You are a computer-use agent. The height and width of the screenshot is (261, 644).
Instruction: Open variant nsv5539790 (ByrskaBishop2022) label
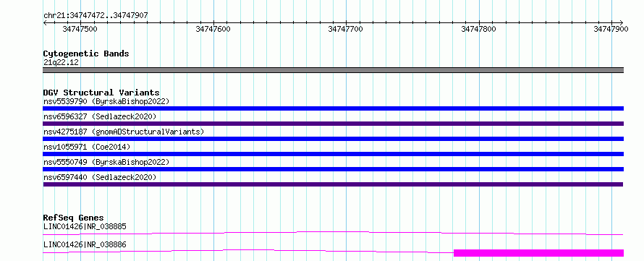[x=106, y=101]
